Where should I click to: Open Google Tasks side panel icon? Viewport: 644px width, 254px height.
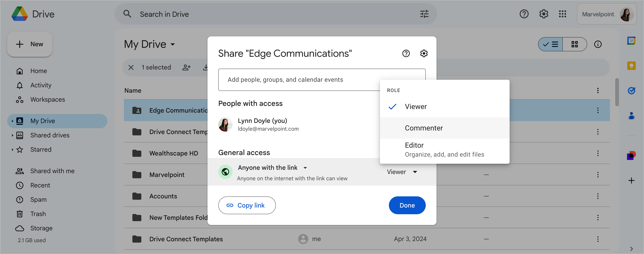631,91
